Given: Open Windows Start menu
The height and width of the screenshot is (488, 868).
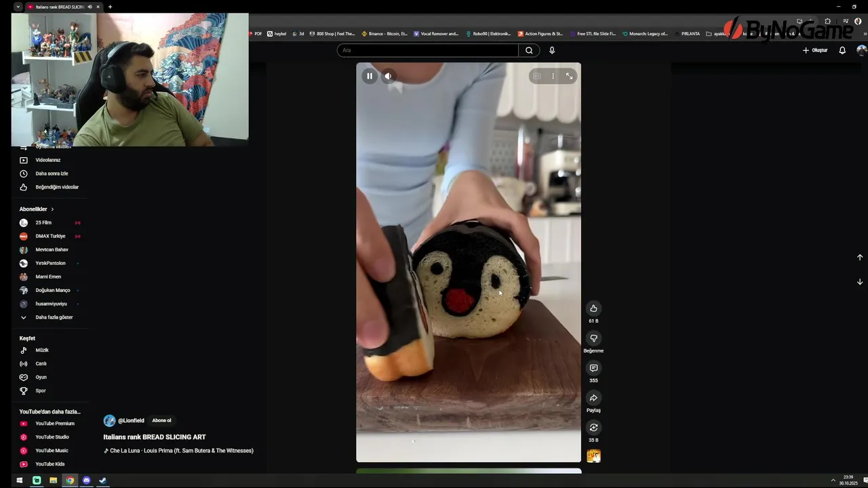Looking at the screenshot, I should tap(19, 481).
